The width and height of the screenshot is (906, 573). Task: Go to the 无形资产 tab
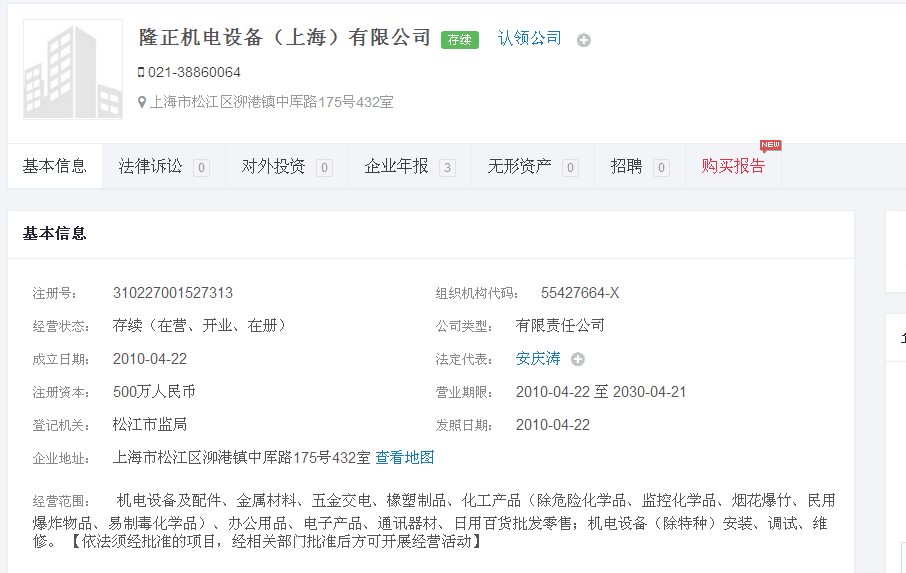click(x=520, y=167)
